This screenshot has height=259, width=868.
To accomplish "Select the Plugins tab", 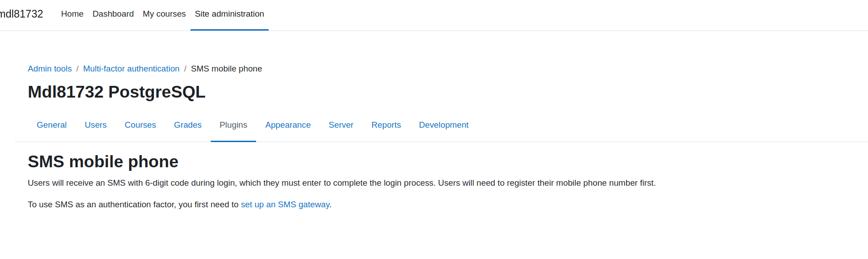I will [x=233, y=125].
